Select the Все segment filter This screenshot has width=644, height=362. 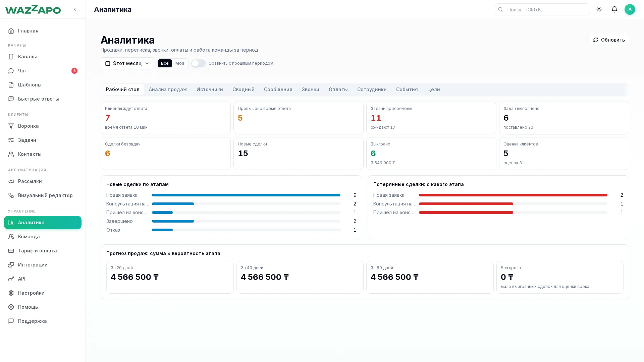[x=165, y=63]
